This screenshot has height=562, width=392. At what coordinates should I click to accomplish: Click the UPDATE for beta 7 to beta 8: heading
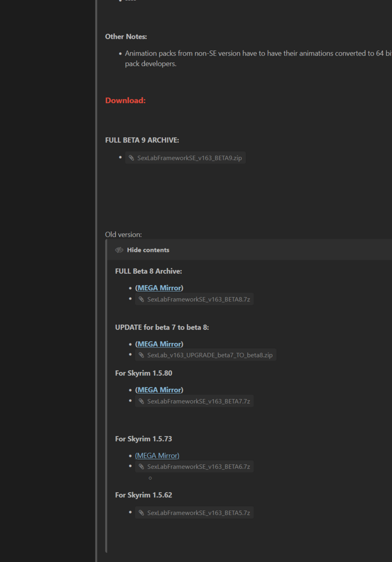(x=162, y=327)
